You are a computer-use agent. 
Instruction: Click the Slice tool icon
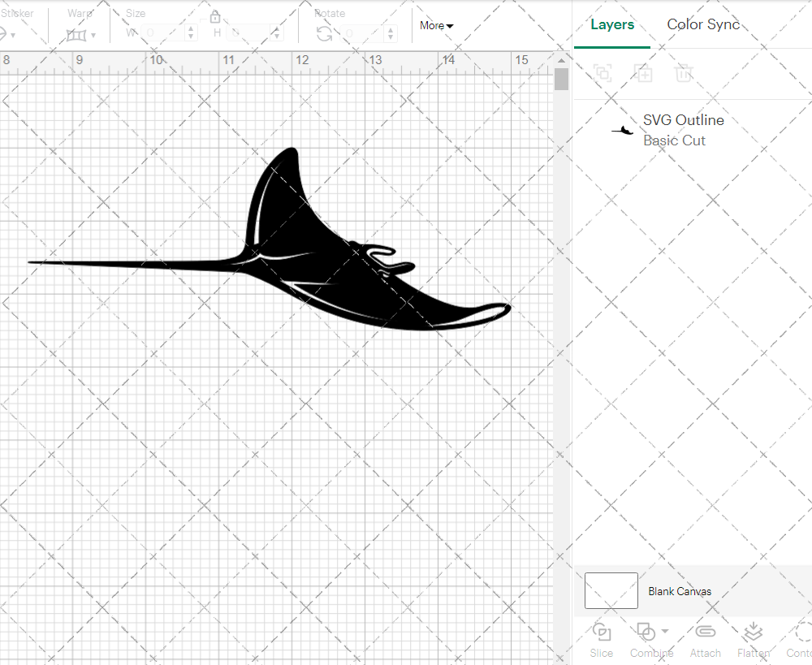click(601, 633)
